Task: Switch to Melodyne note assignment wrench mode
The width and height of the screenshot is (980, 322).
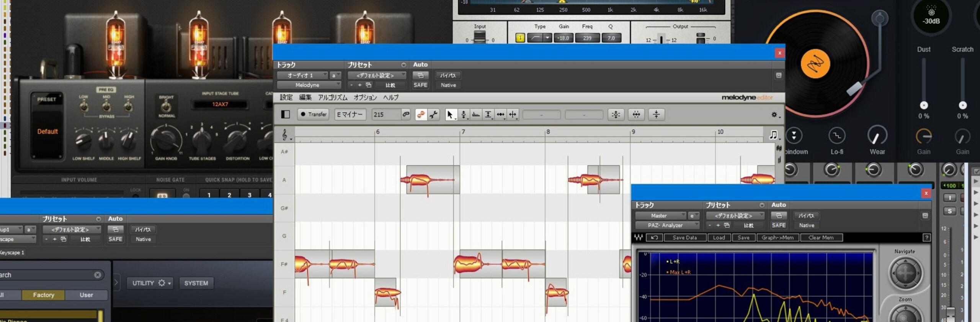Action: coord(433,115)
